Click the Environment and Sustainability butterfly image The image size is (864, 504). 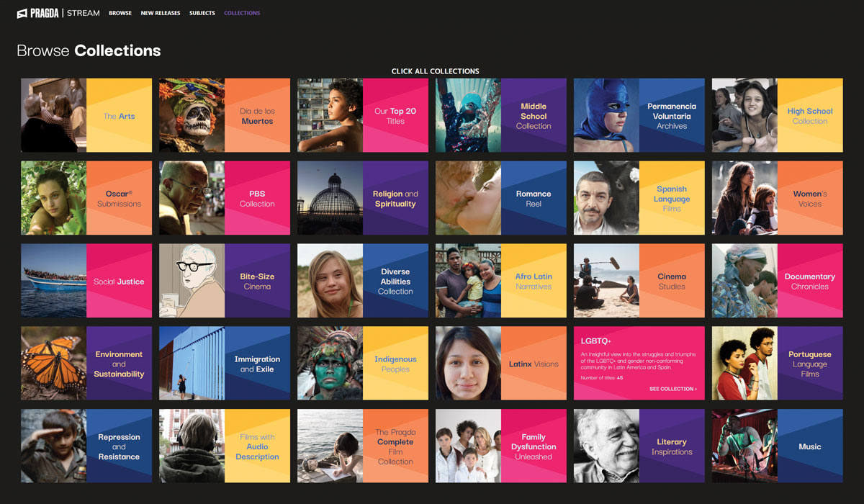53,364
